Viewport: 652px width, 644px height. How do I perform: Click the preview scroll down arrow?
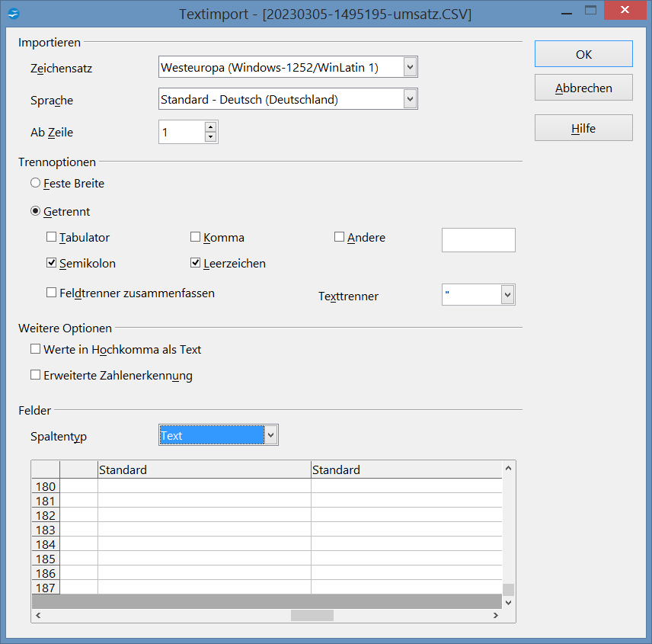[x=508, y=602]
